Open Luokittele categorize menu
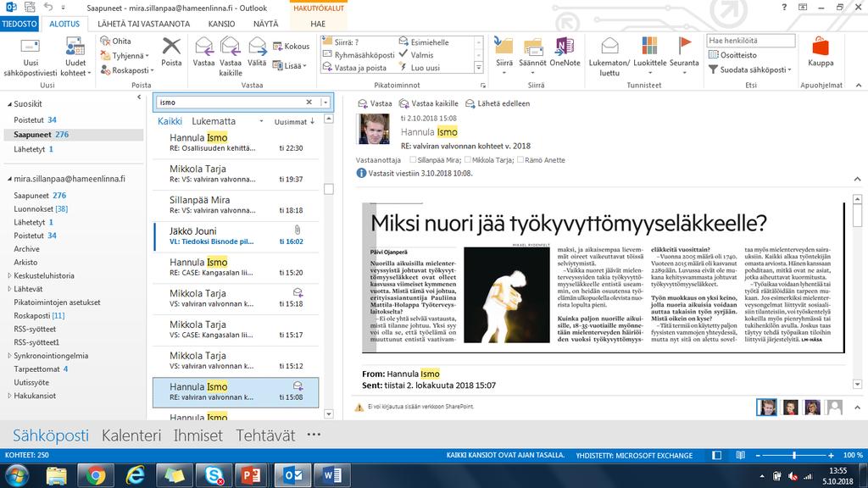Viewport: 868px width, 488px height. 650,57
